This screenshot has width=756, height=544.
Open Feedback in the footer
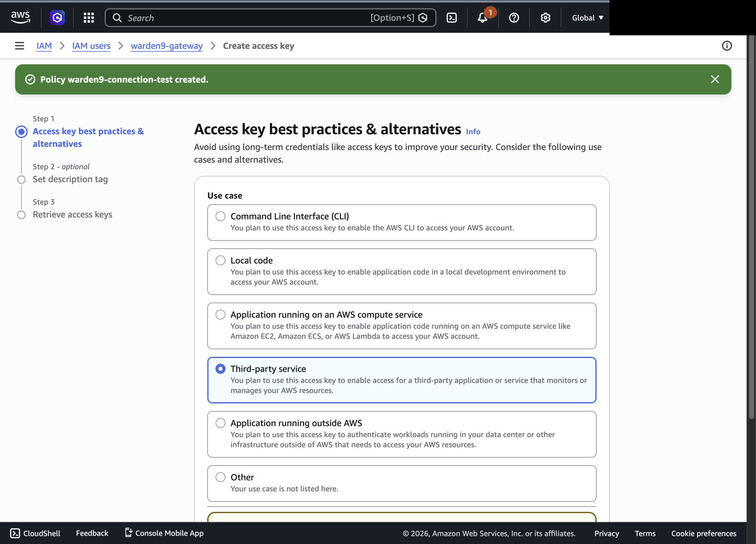pyautogui.click(x=92, y=533)
